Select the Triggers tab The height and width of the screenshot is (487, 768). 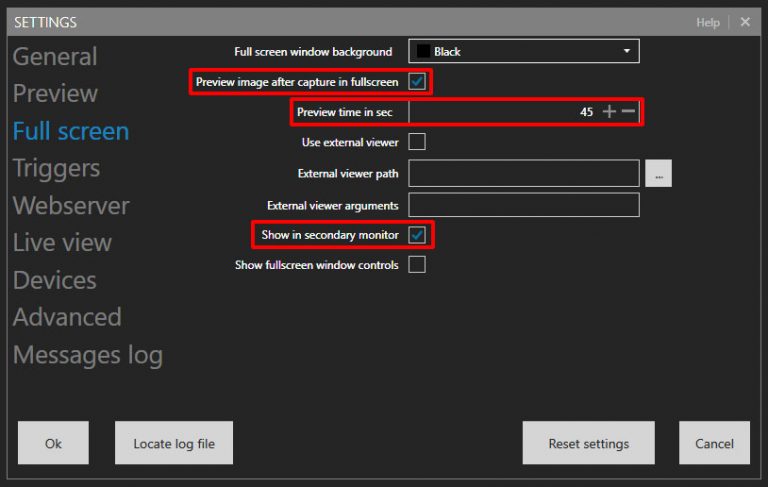pos(56,168)
